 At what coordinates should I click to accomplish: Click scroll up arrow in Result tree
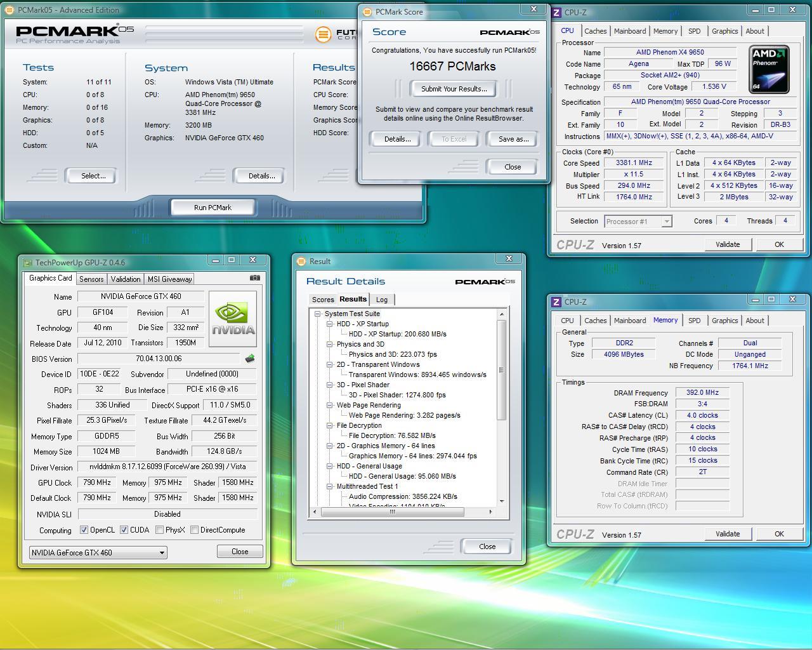(502, 314)
